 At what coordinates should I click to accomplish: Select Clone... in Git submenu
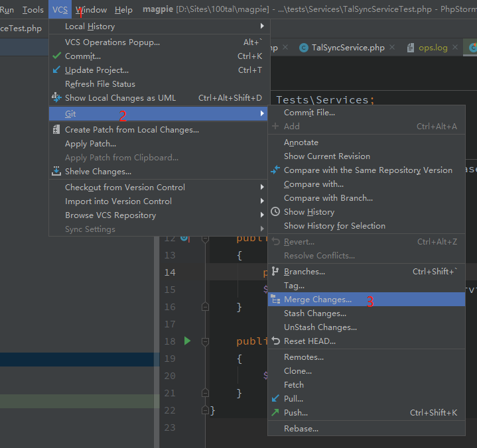(367, 371)
